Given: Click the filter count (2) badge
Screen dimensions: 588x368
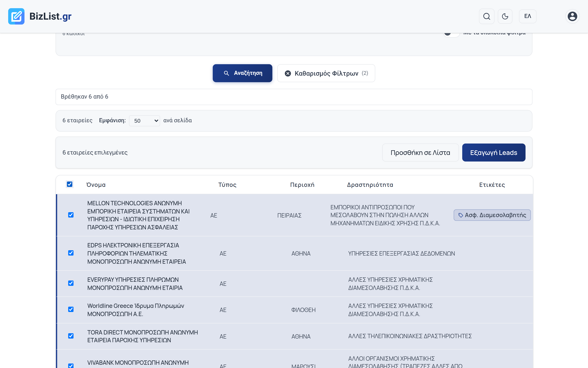Looking at the screenshot, I should pyautogui.click(x=365, y=73).
